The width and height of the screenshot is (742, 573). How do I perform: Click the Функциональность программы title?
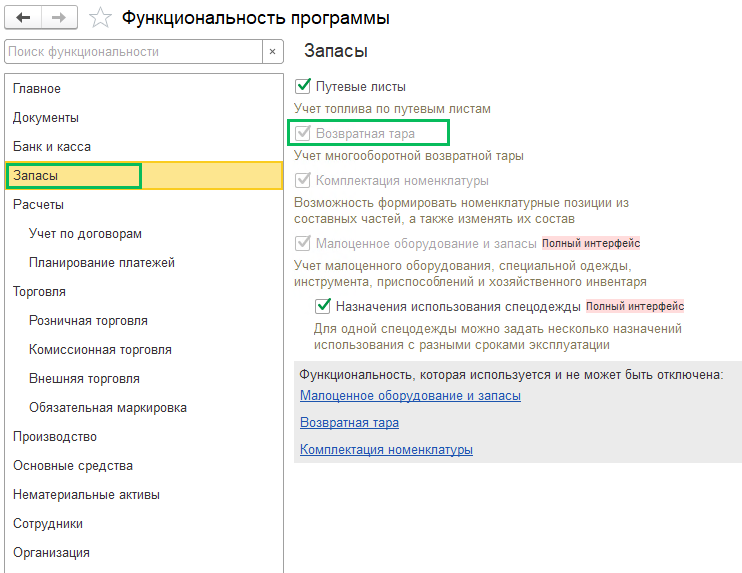click(x=256, y=18)
